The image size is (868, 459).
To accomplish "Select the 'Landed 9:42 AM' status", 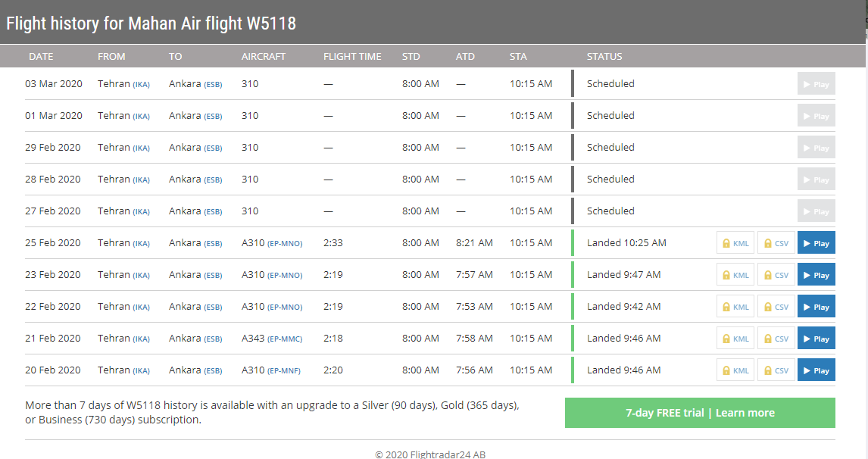I will tap(624, 307).
